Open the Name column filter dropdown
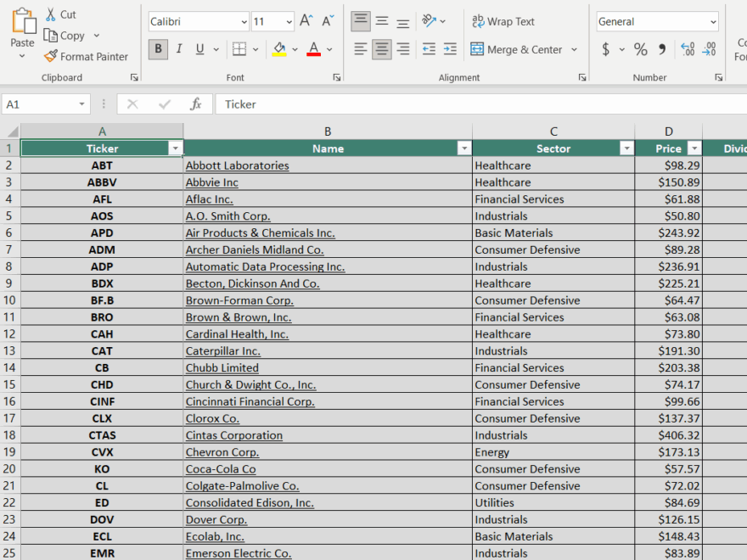Viewport: 747px width, 560px height. click(464, 148)
